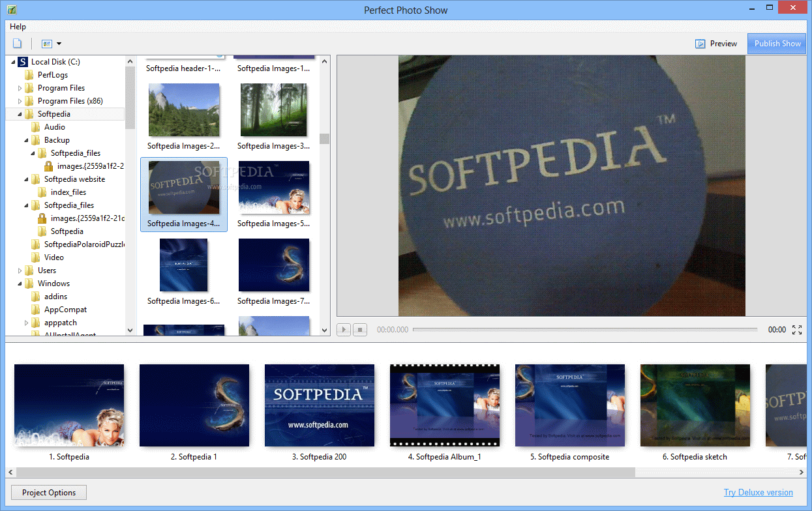
Task: Open Project Options
Action: pyautogui.click(x=49, y=493)
